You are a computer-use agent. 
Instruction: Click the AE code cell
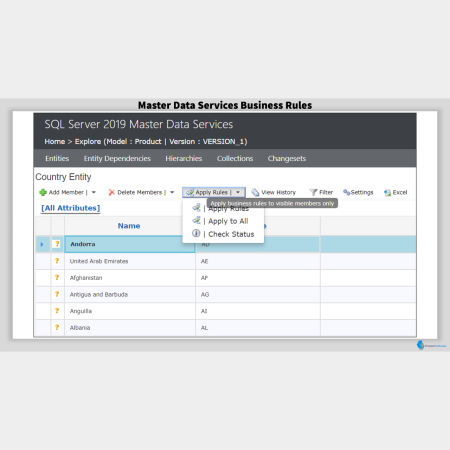coord(258,261)
